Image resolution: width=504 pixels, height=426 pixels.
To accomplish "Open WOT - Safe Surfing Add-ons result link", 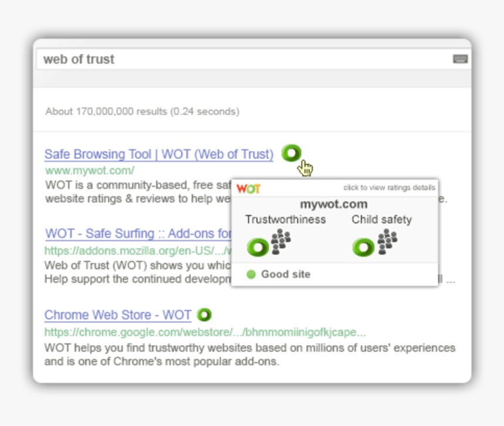I will click(138, 234).
